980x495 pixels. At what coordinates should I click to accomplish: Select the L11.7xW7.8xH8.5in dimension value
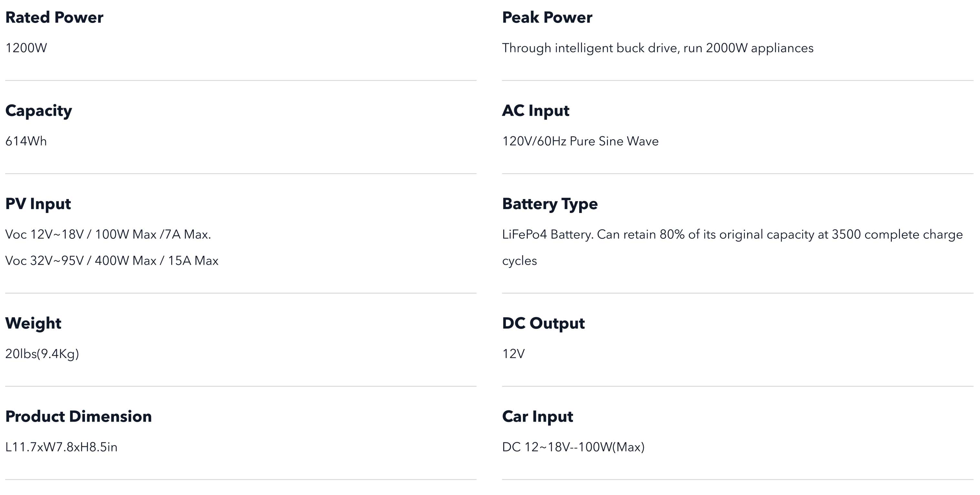click(x=61, y=447)
